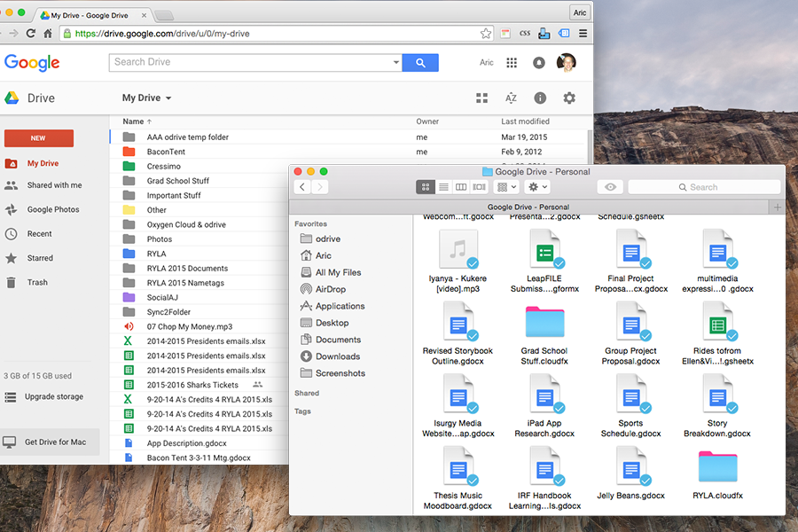Select App Description.gdocx file
Image resolution: width=798 pixels, height=532 pixels.
(x=186, y=443)
